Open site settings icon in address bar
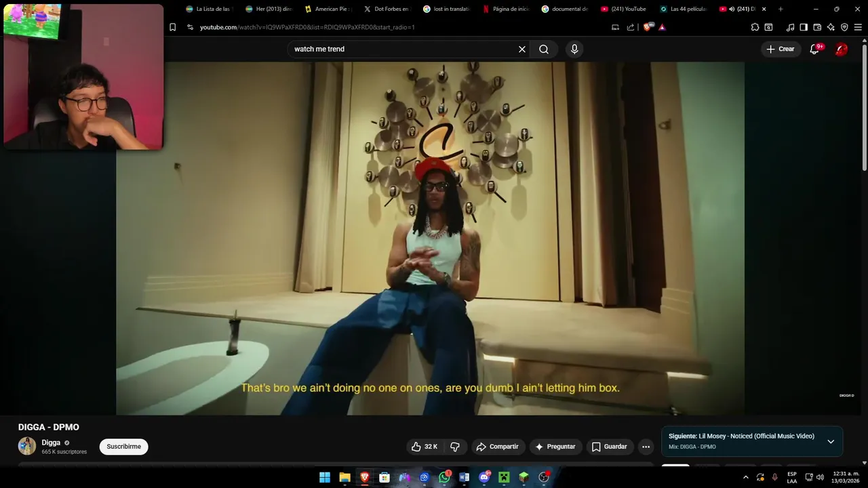Image resolution: width=868 pixels, height=488 pixels. 190,27
